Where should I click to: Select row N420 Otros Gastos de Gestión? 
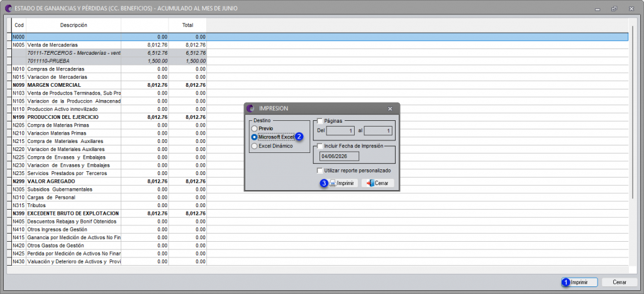click(x=109, y=246)
